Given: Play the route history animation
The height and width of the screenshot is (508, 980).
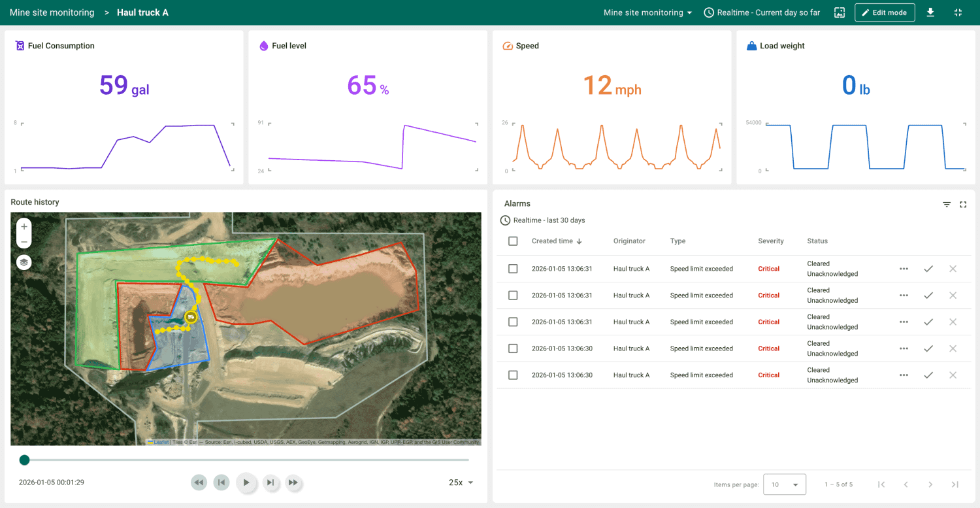Looking at the screenshot, I should [246, 483].
